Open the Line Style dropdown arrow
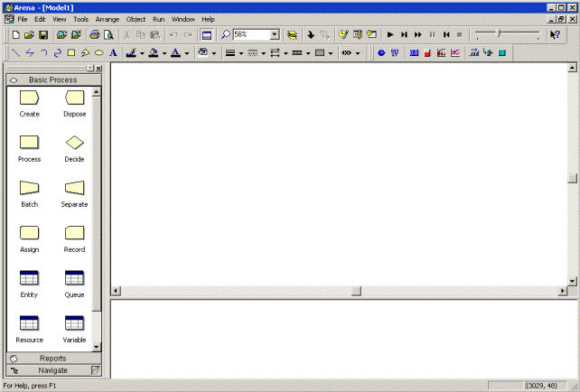Image resolution: width=580 pixels, height=392 pixels. tap(264, 53)
